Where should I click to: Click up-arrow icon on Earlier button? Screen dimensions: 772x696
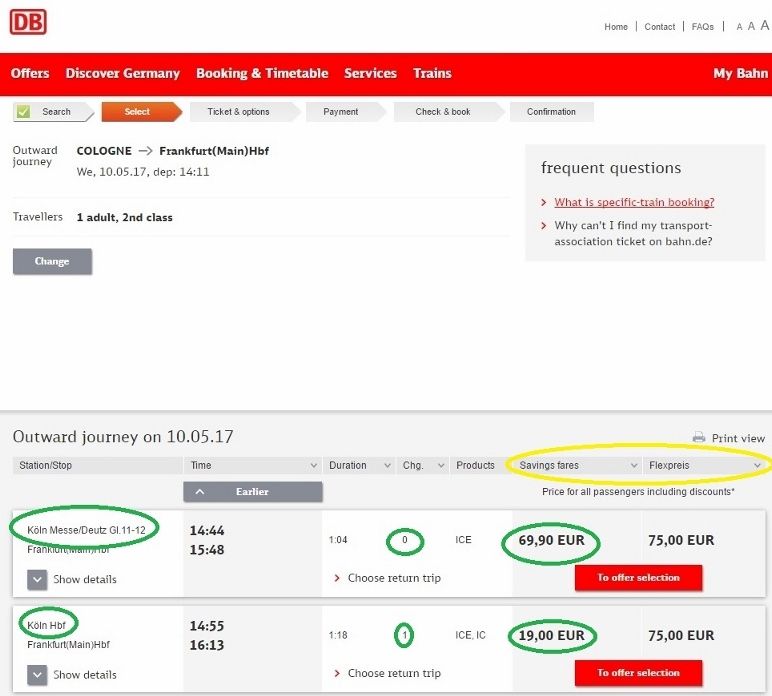click(x=200, y=491)
